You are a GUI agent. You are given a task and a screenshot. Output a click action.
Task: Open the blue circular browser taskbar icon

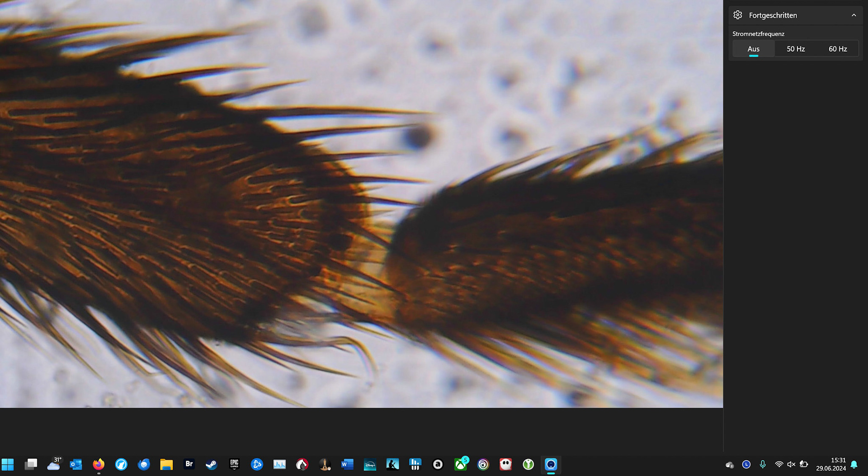pos(121,464)
